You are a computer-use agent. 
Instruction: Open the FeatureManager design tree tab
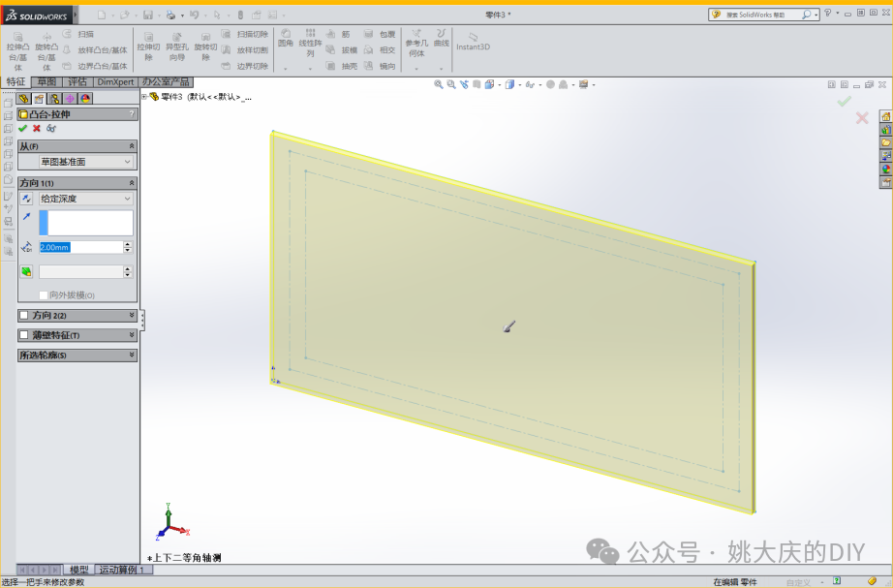point(23,99)
